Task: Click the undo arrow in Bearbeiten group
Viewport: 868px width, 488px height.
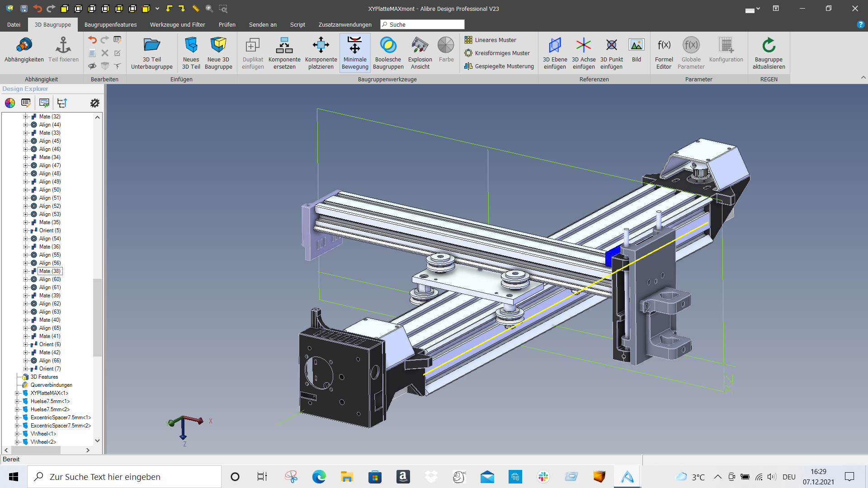Action: [x=92, y=40]
